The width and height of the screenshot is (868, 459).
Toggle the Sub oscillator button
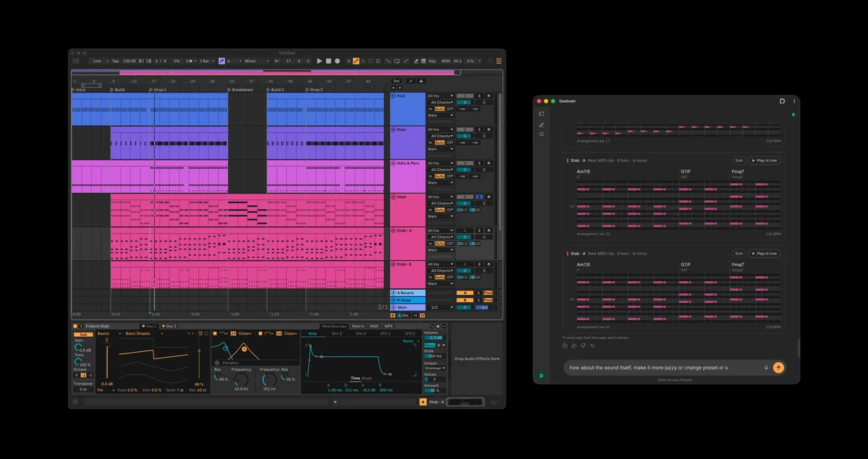(84, 335)
